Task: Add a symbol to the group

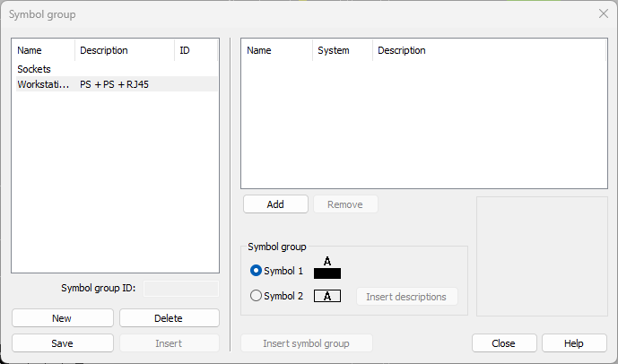Action: [275, 204]
